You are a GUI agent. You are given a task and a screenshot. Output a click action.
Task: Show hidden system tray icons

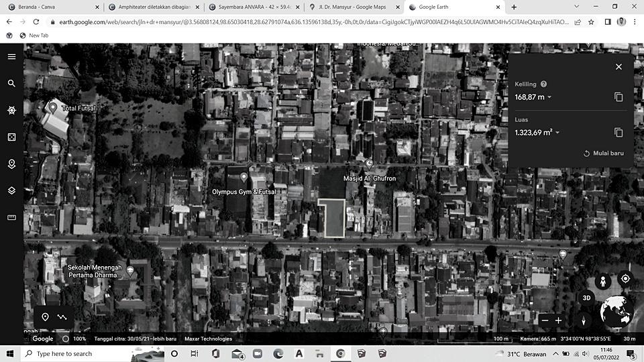pyautogui.click(x=555, y=354)
